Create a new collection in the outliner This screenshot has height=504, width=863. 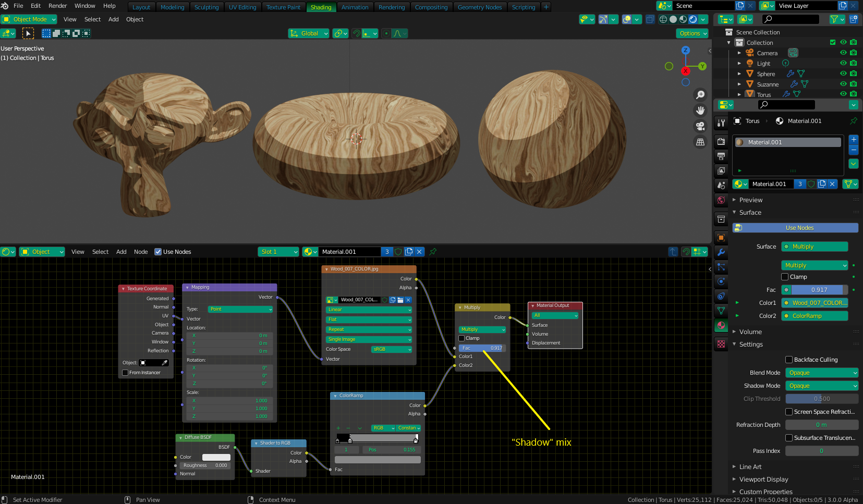[854, 19]
